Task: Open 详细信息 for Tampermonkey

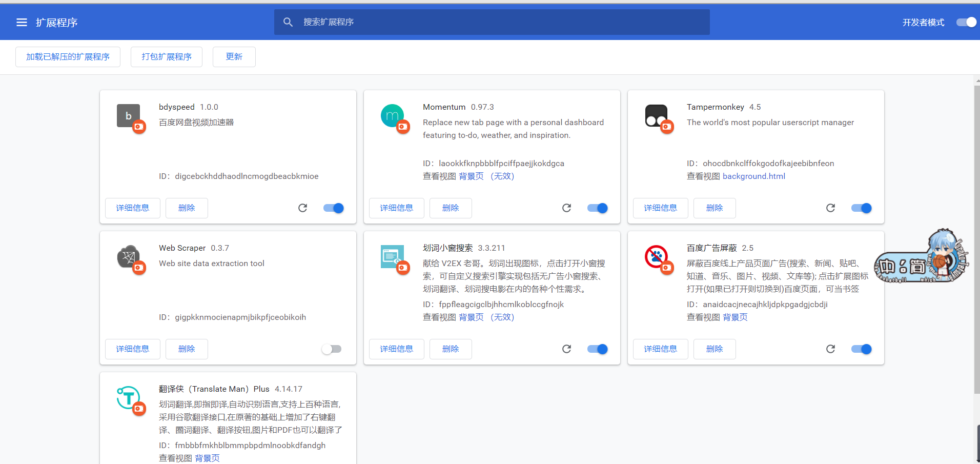Action: pyautogui.click(x=661, y=208)
